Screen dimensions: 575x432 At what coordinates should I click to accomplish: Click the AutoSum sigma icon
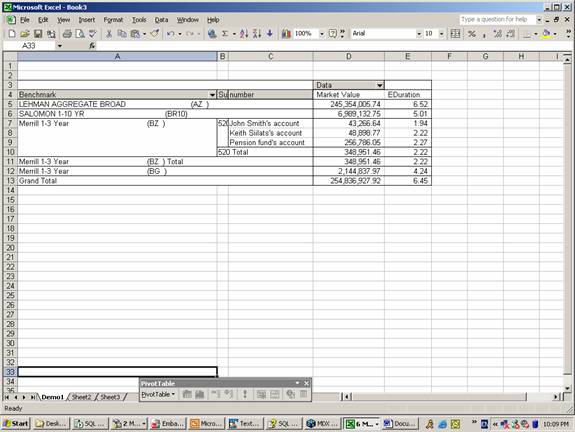(x=225, y=34)
